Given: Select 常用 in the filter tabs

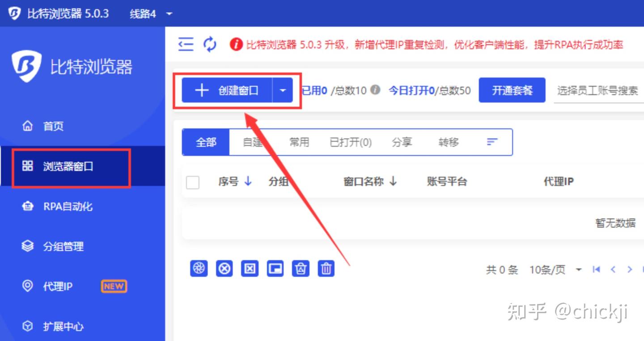Looking at the screenshot, I should [299, 142].
